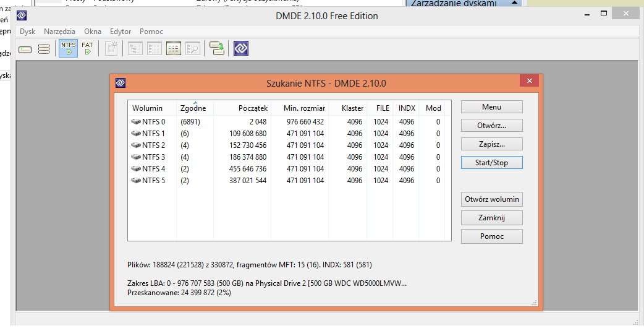
Task: Open the Narzędzia menu
Action: (x=59, y=32)
